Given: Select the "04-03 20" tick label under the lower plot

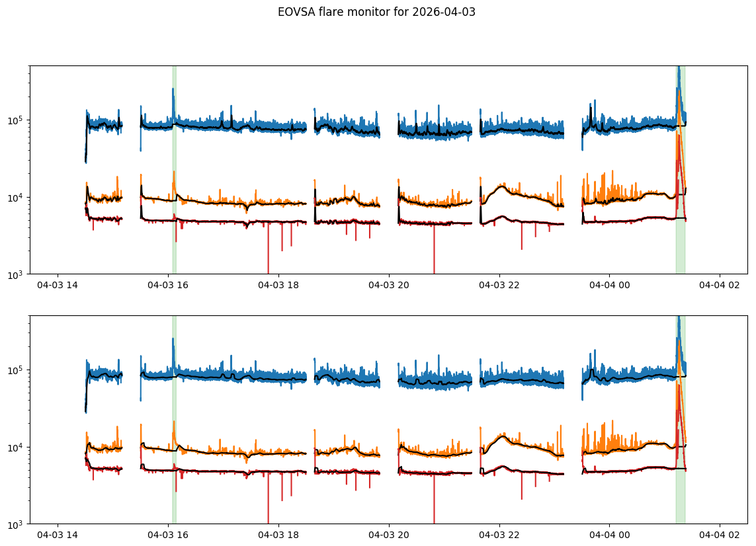Looking at the screenshot, I should [x=389, y=535].
